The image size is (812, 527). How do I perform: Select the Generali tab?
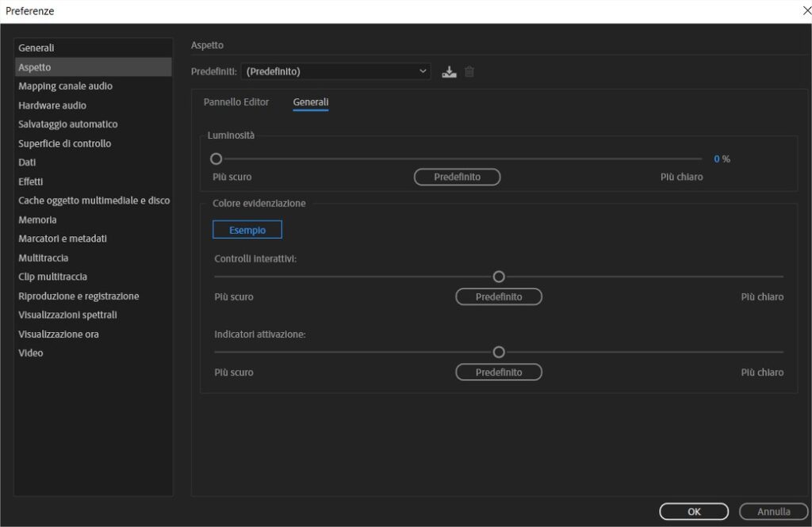coord(310,101)
